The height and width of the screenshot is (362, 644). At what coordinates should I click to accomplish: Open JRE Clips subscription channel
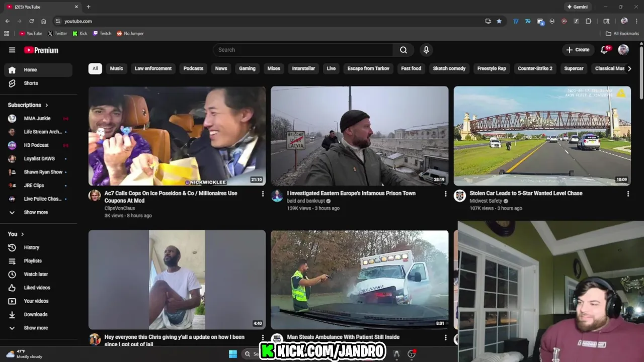[38, 186]
